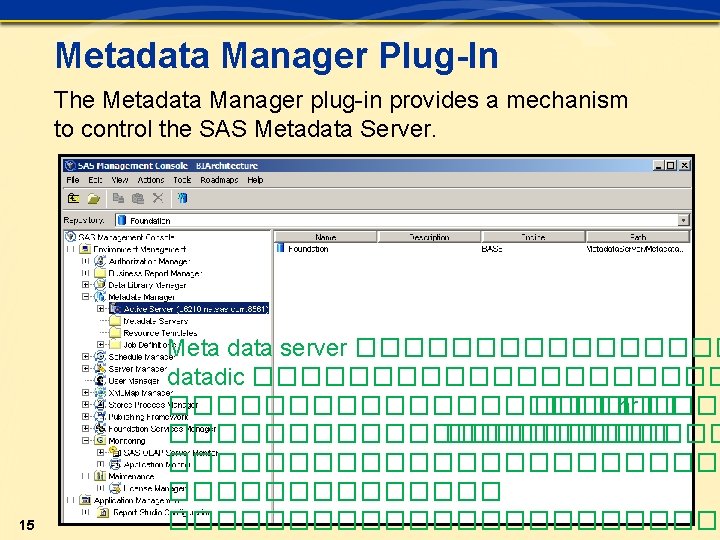Open the Edit menu
The height and width of the screenshot is (540, 720).
(95, 180)
